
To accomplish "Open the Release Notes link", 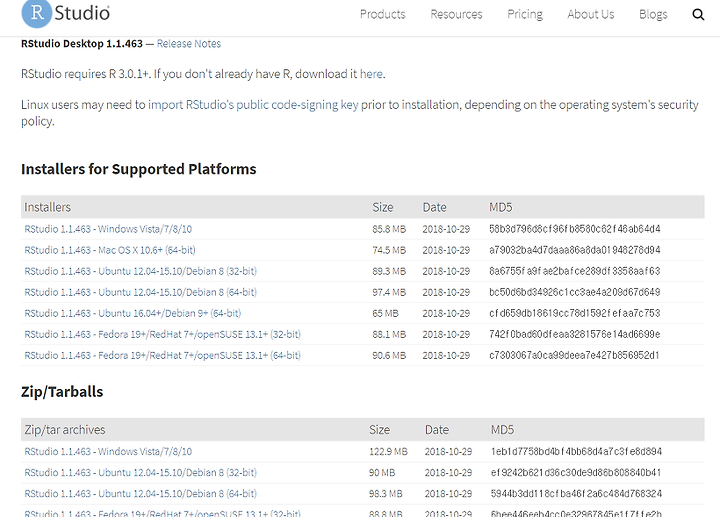I will tap(189, 44).
